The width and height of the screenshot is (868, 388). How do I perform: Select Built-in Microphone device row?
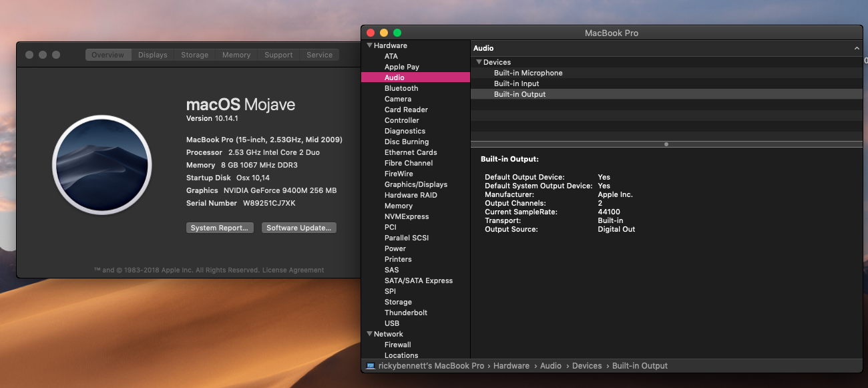(x=528, y=73)
